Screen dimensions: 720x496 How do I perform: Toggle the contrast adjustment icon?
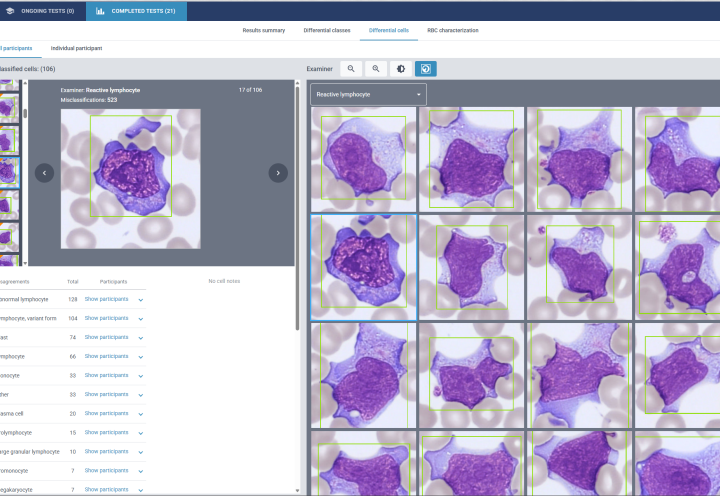pos(401,69)
